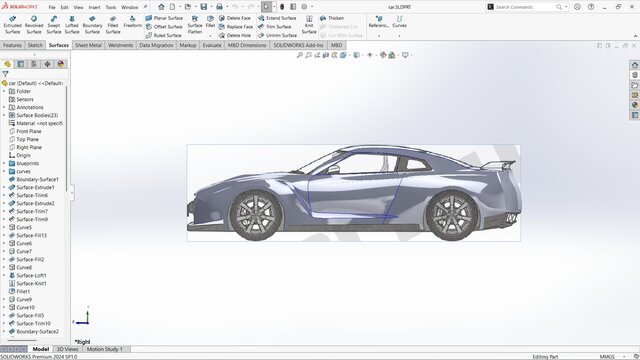
Task: Expand Surface-Extrude1 feature
Action: (x=4, y=187)
